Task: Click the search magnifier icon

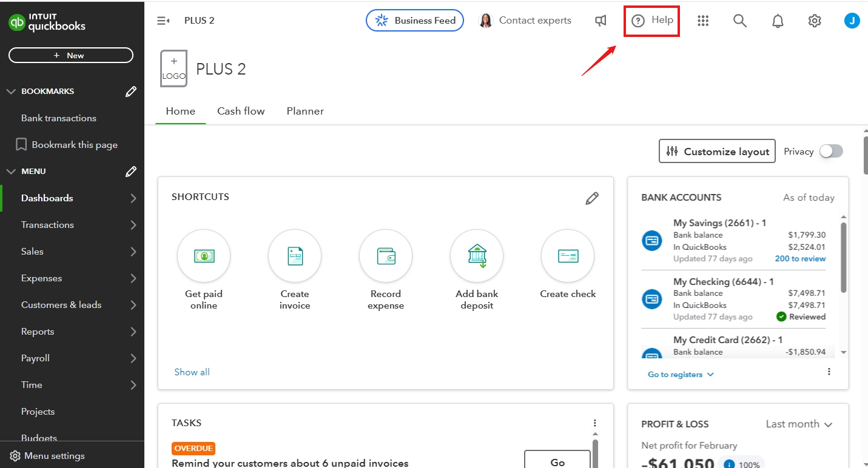Action: pyautogui.click(x=739, y=21)
